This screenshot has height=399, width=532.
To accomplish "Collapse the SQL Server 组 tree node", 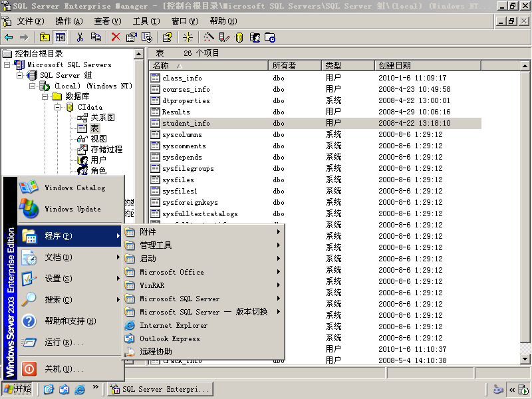I will (x=20, y=75).
